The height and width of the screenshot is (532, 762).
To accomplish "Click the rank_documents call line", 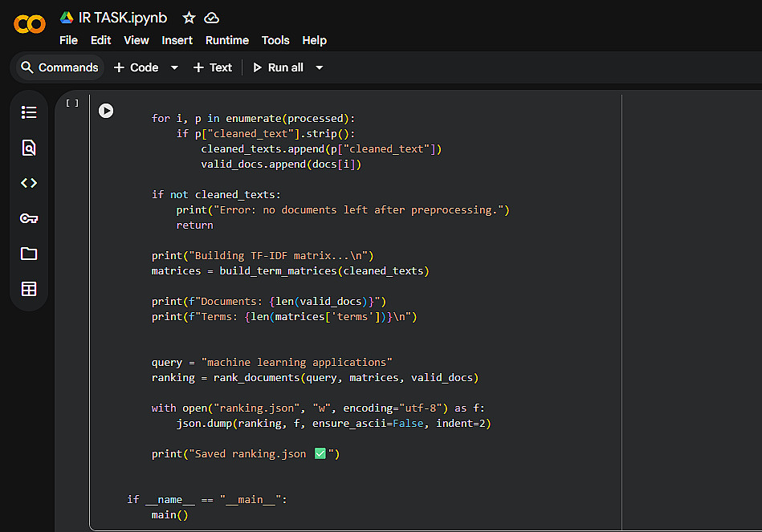I will coord(315,377).
